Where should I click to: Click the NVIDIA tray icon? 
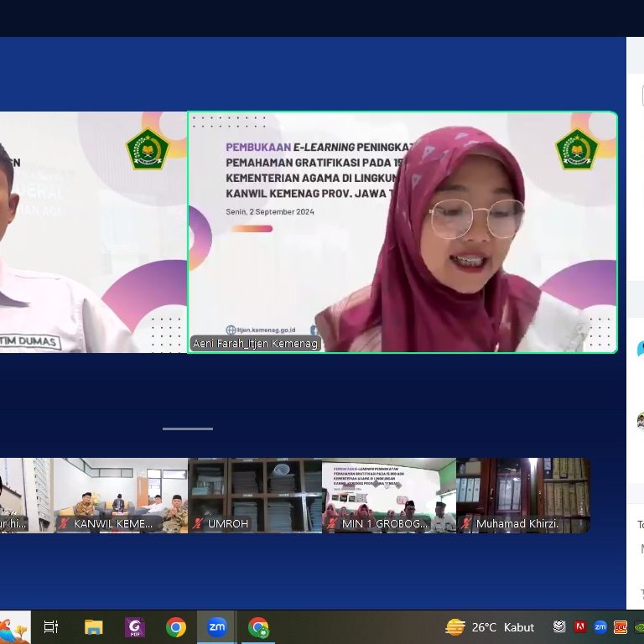pyautogui.click(x=639, y=626)
